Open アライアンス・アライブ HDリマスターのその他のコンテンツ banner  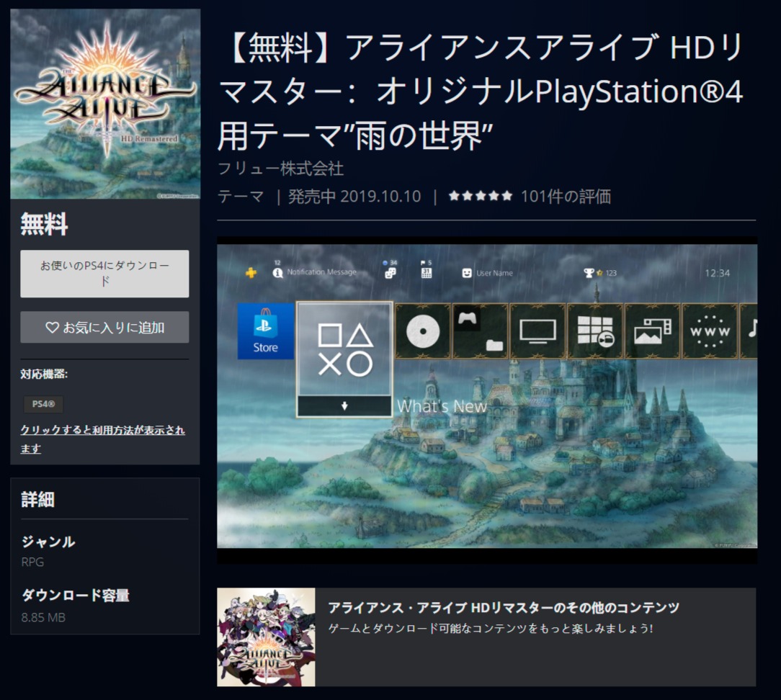486,637
